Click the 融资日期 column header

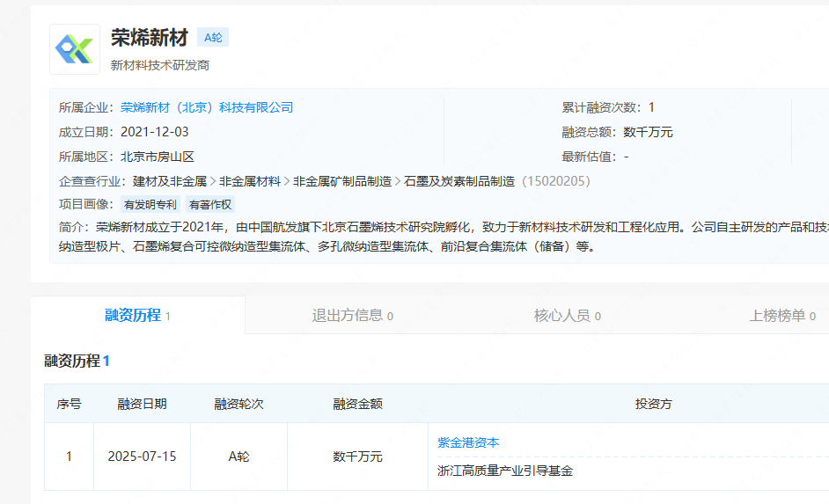pyautogui.click(x=142, y=404)
